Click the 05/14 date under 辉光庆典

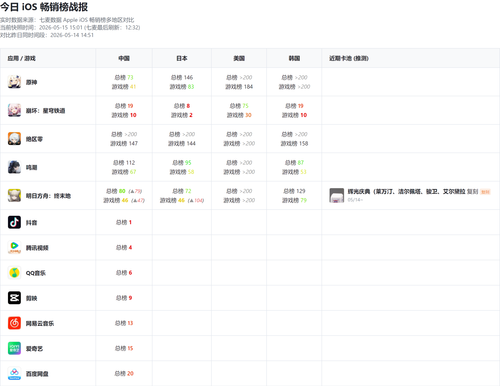pyautogui.click(x=355, y=200)
